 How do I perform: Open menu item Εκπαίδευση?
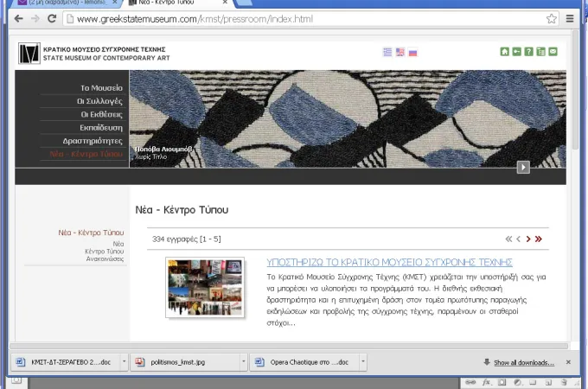101,128
